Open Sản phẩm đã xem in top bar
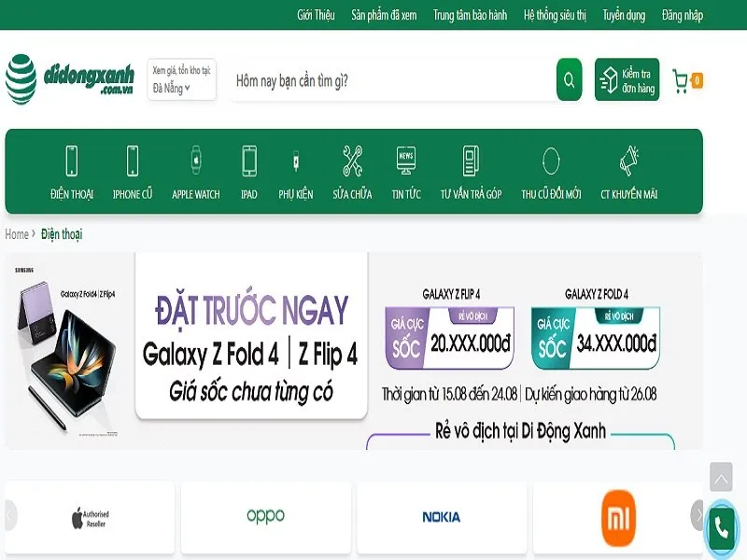The width and height of the screenshot is (747, 560). pos(384,15)
